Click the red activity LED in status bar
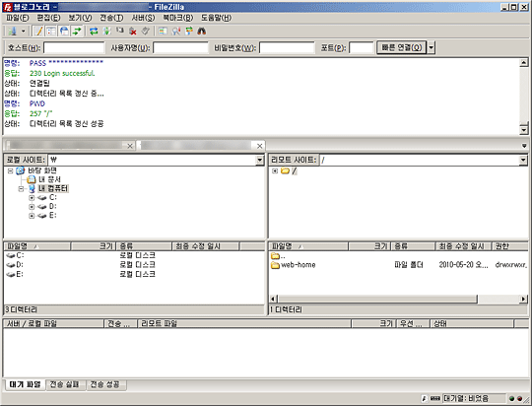Image resolution: width=532 pixels, height=406 pixels. pos(520,398)
